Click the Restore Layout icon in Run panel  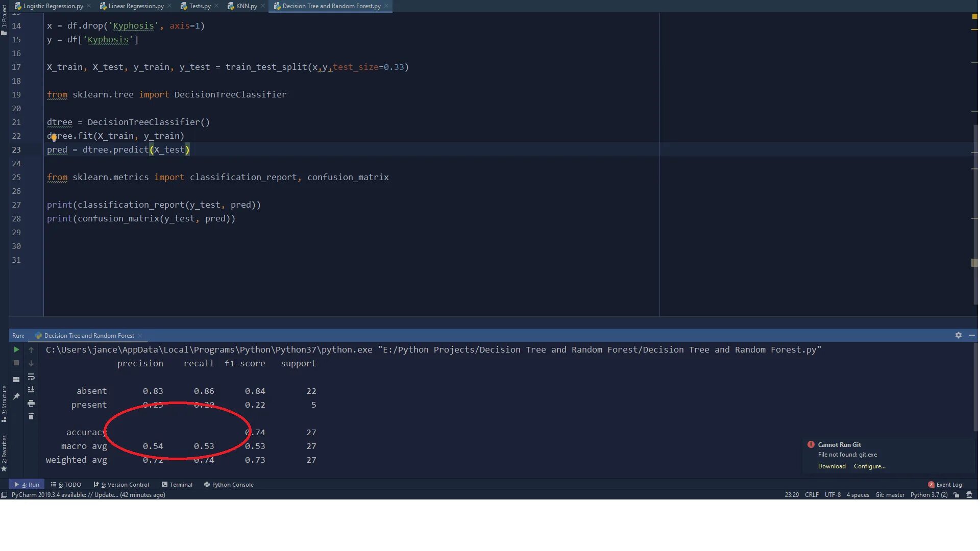pos(16,379)
